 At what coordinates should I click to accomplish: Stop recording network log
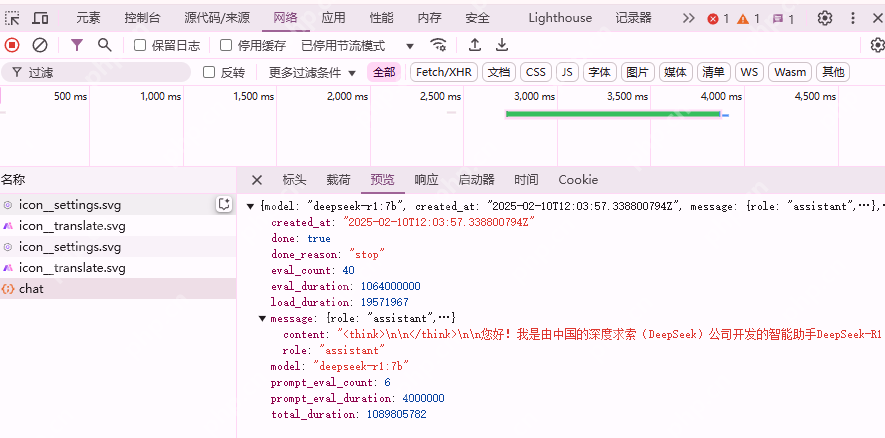point(12,45)
